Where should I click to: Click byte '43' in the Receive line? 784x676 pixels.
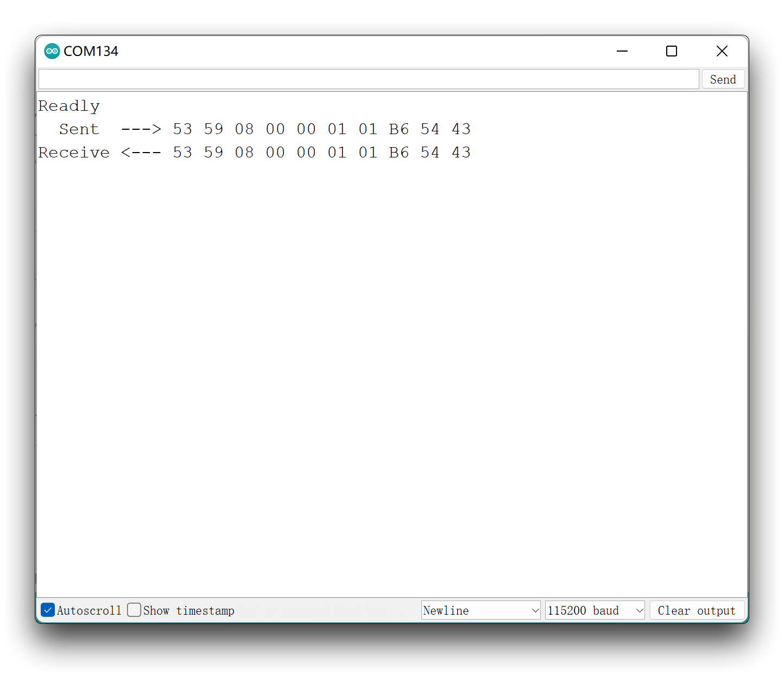[x=461, y=153]
